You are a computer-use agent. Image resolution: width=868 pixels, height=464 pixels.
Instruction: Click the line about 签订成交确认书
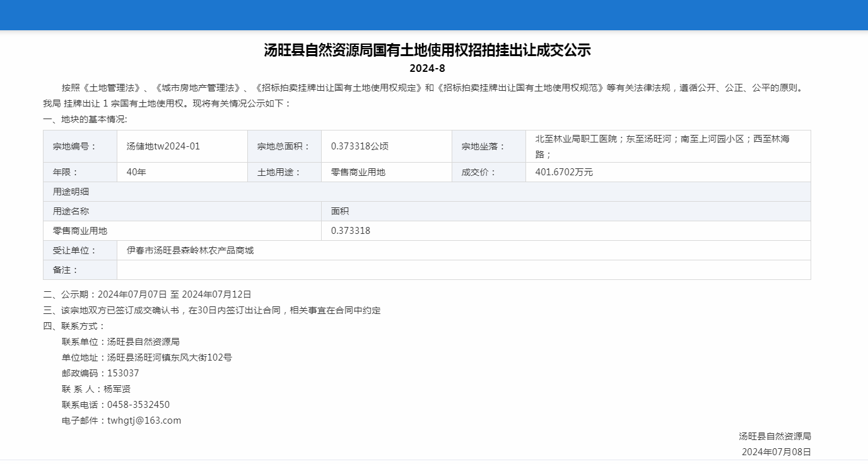click(212, 310)
